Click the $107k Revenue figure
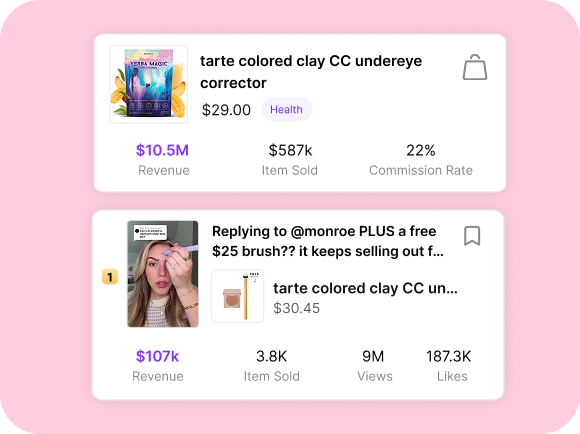 (158, 356)
